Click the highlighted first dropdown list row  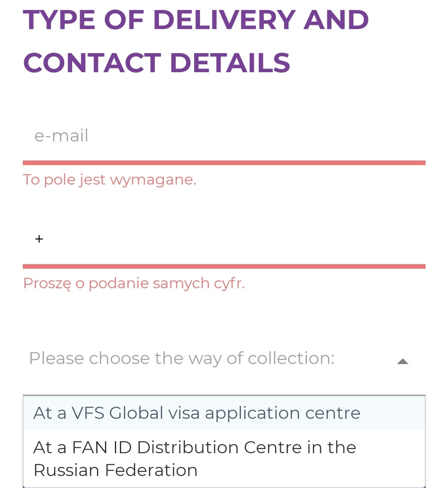(224, 413)
